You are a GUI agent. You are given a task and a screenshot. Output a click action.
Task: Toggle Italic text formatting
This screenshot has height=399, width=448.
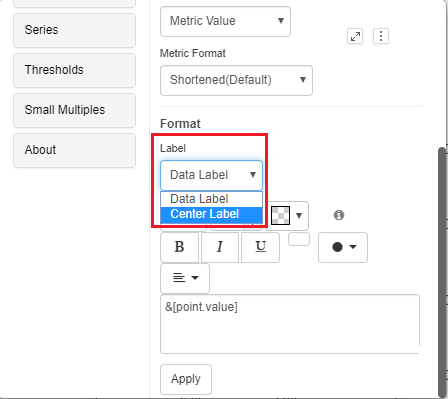tap(220, 247)
